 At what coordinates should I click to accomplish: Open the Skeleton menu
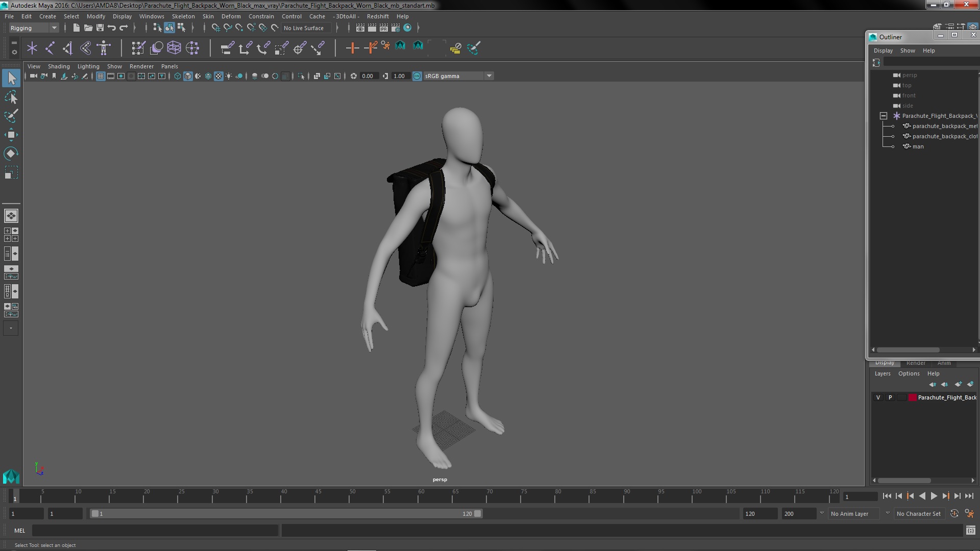[183, 16]
